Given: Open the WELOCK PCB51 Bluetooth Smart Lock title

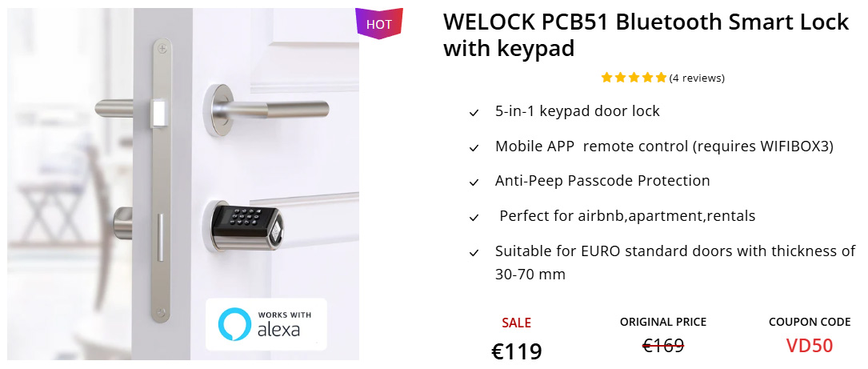Looking at the screenshot, I should [646, 35].
